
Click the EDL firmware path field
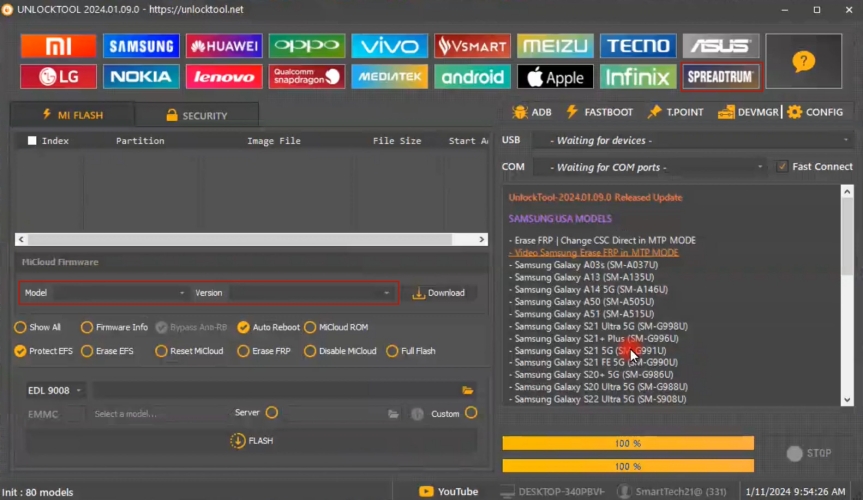pos(276,390)
